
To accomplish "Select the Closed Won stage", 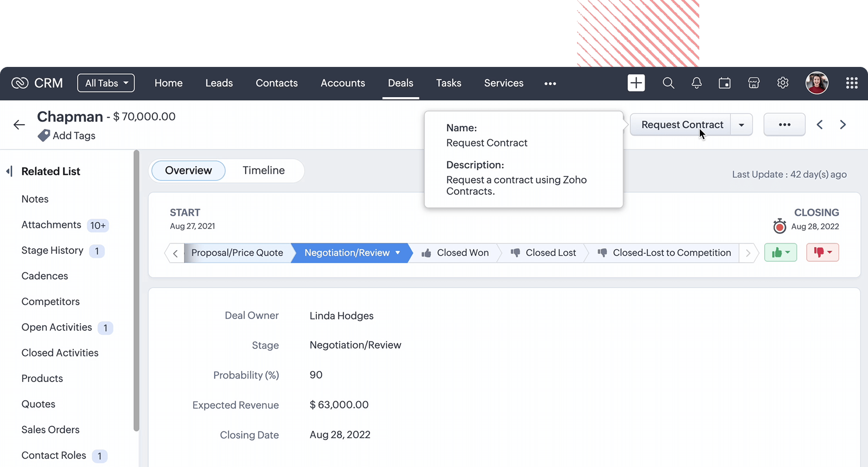I will click(455, 253).
